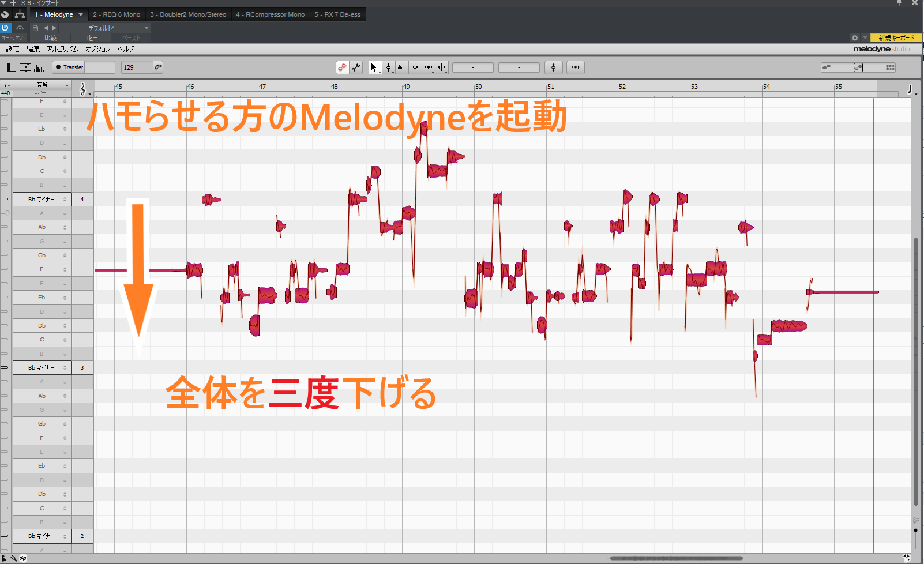
Task: Switch to 3 - Doubler2 Mono/Stereo tab
Action: [188, 14]
